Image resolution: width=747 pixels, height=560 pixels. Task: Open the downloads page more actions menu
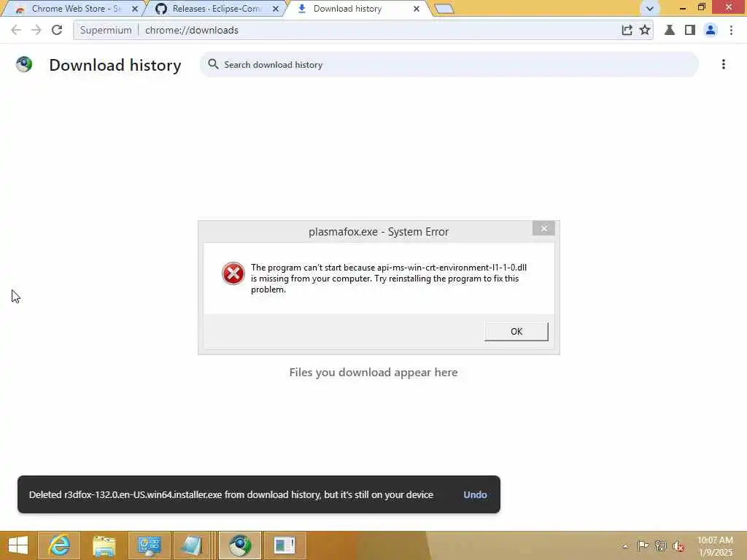coord(723,64)
